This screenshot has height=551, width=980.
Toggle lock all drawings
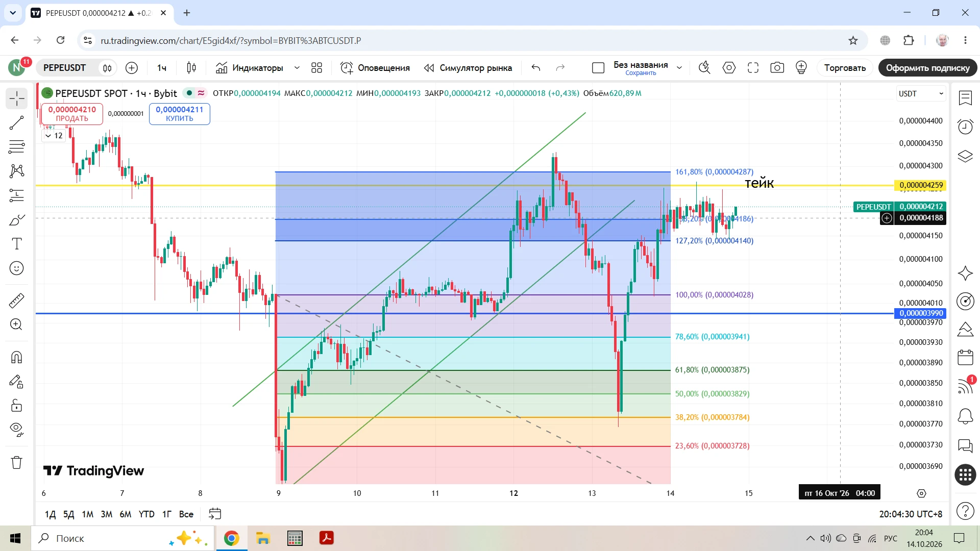click(x=17, y=406)
